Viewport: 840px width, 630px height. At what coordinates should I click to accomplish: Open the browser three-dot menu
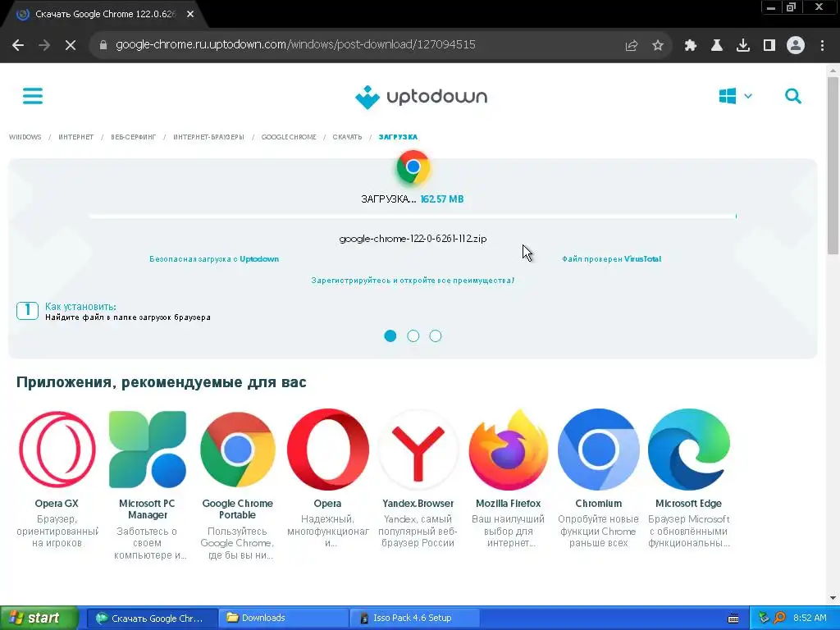pos(822,46)
